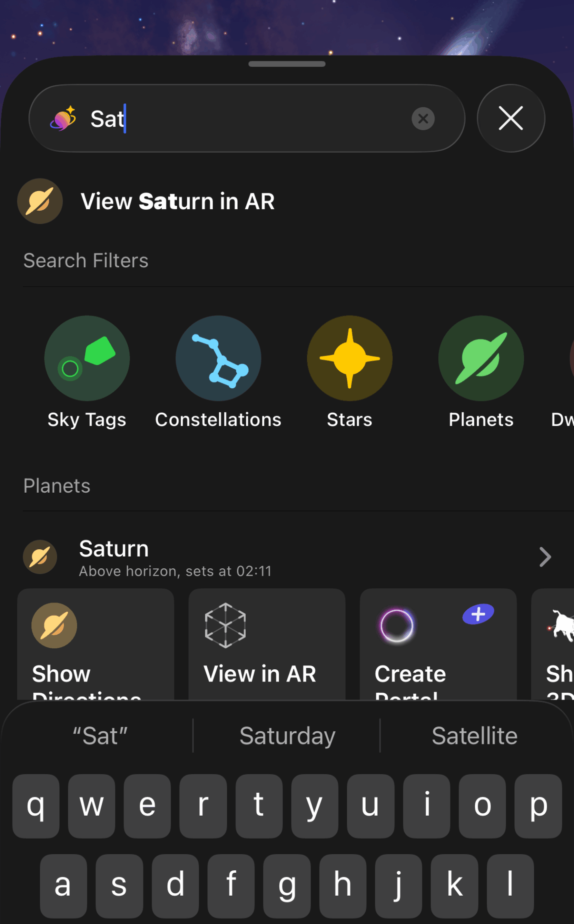Tap the s key
The height and width of the screenshot is (924, 574).
119,886
